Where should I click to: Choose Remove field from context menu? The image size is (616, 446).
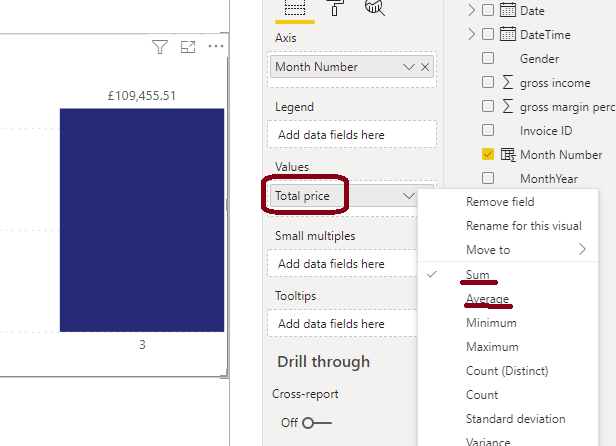(x=500, y=202)
